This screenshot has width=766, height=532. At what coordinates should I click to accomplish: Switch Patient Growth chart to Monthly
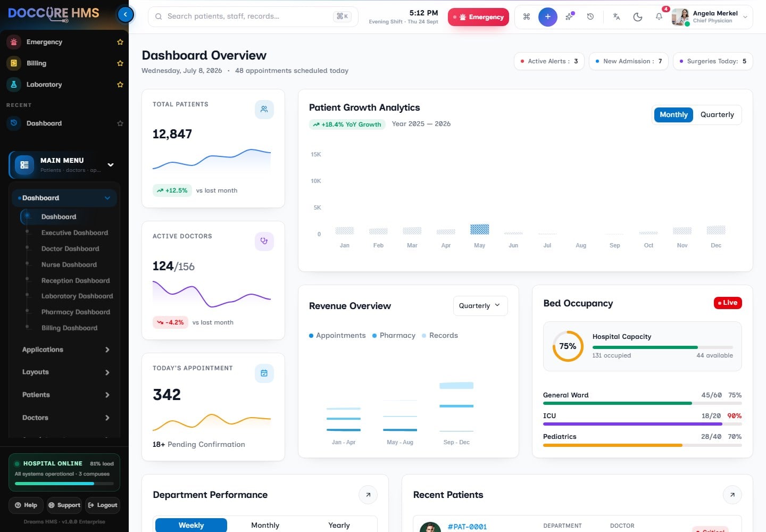(673, 114)
